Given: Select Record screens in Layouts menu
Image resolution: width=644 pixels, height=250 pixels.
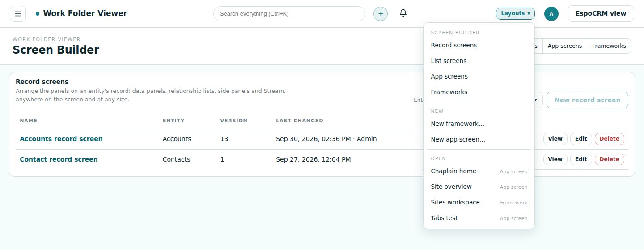Looking at the screenshot, I should (x=479, y=45).
